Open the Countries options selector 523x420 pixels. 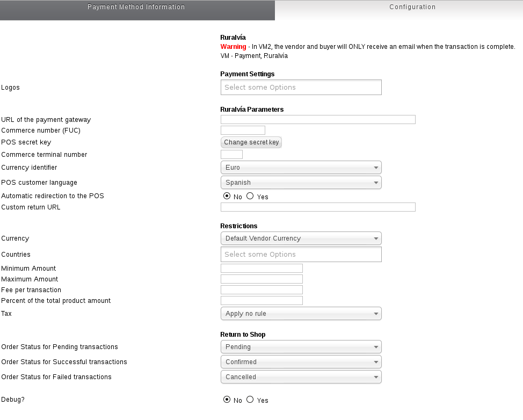pyautogui.click(x=301, y=255)
